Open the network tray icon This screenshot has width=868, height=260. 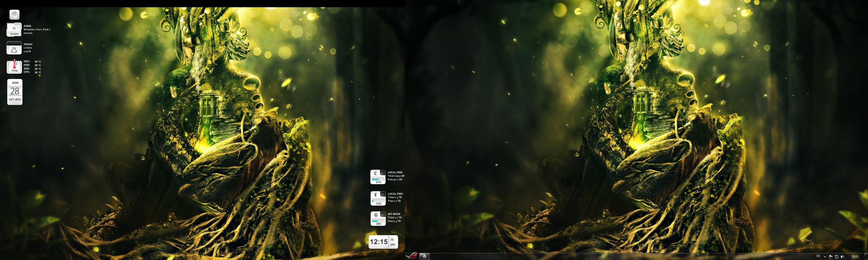click(x=837, y=257)
